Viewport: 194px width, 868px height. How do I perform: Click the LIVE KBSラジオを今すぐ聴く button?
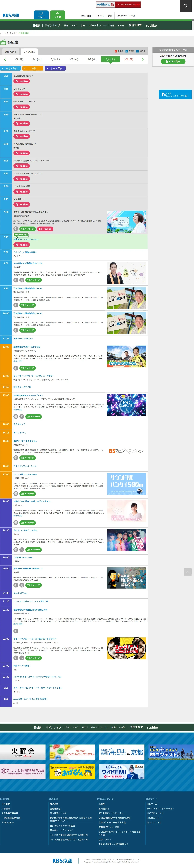pos(175,94)
